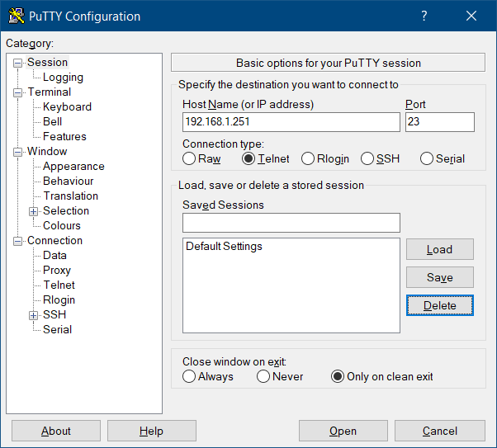Click the title bar help question mark
This screenshot has height=448, width=497.
(x=424, y=17)
